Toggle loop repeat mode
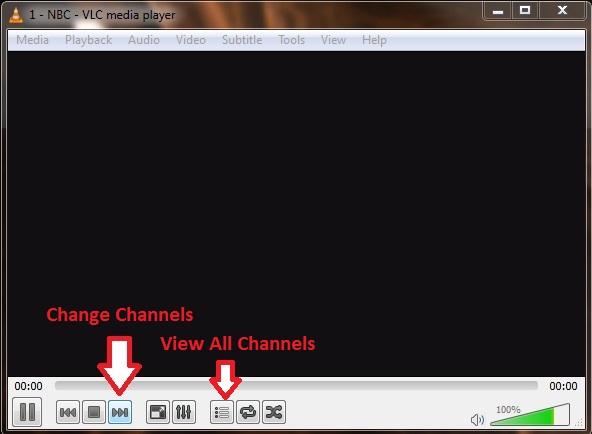The image size is (592, 434). [x=248, y=412]
